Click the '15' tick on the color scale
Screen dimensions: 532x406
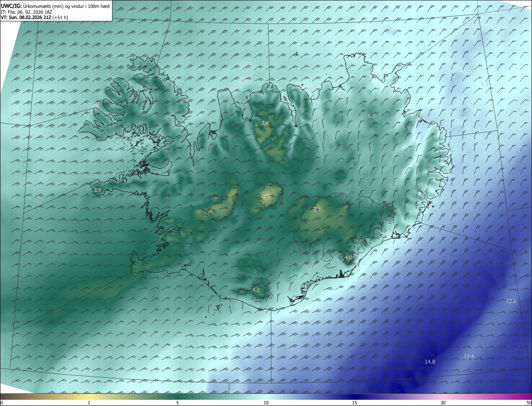355,403
